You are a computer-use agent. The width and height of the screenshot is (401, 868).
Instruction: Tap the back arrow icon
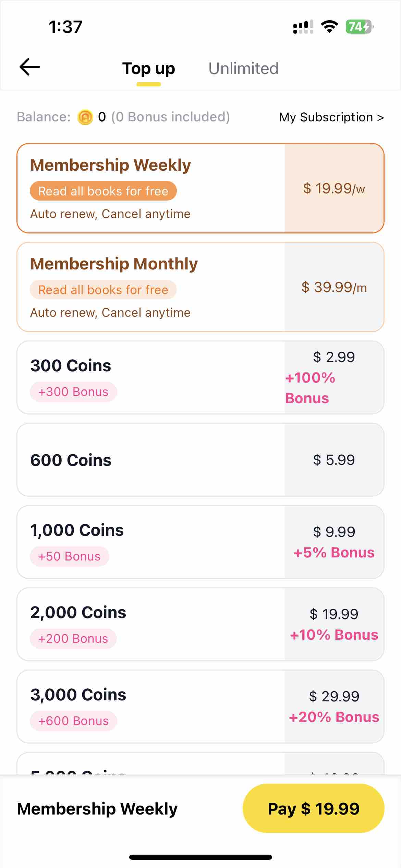pyautogui.click(x=30, y=67)
